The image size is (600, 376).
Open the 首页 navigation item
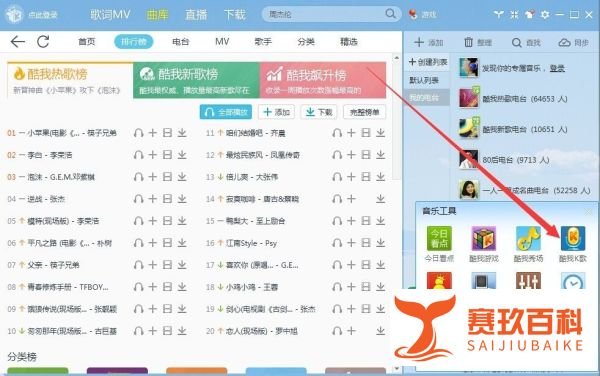tap(86, 42)
